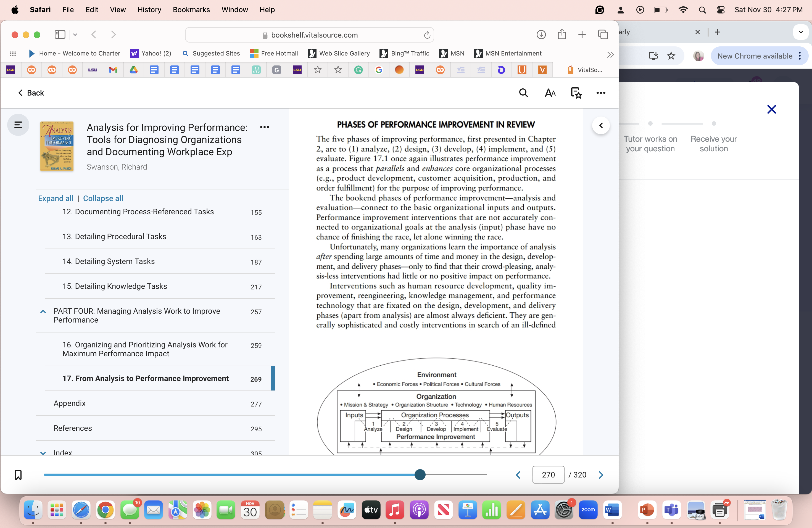Collapse the reader panel using the left chevron
Image resolution: width=812 pixels, height=528 pixels.
click(601, 125)
